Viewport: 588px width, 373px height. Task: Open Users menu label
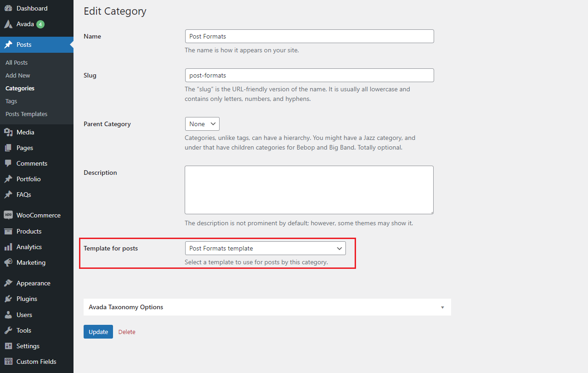24,315
